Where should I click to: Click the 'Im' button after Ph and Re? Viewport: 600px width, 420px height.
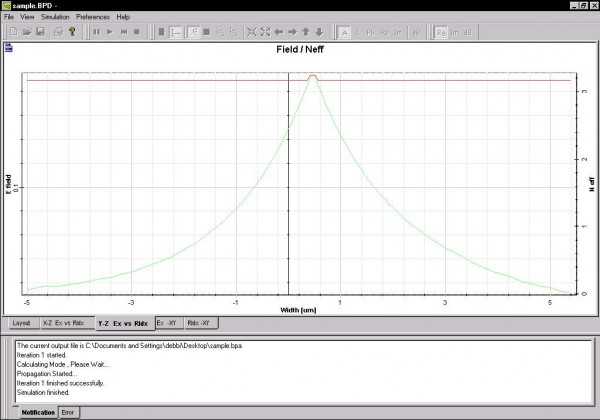398,33
